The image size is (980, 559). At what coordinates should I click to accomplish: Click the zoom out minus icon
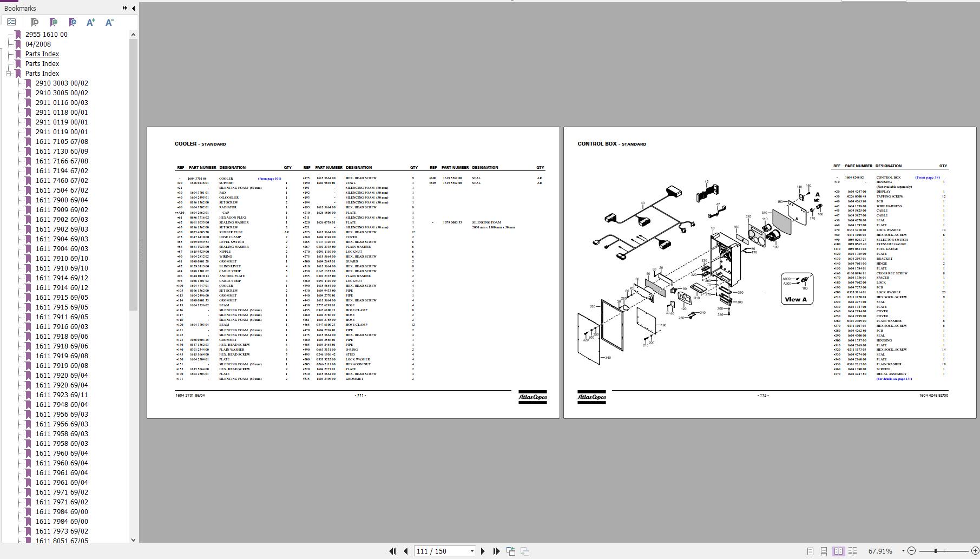point(911,551)
